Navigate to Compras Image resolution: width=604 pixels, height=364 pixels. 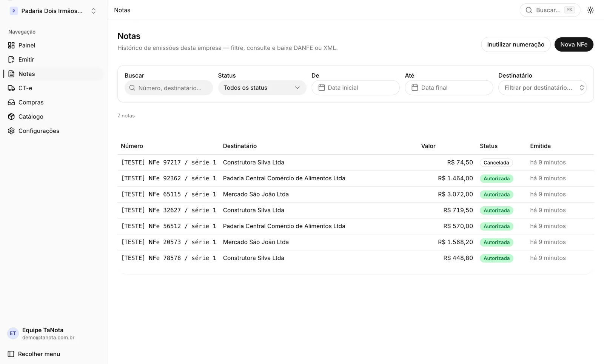(x=53, y=102)
